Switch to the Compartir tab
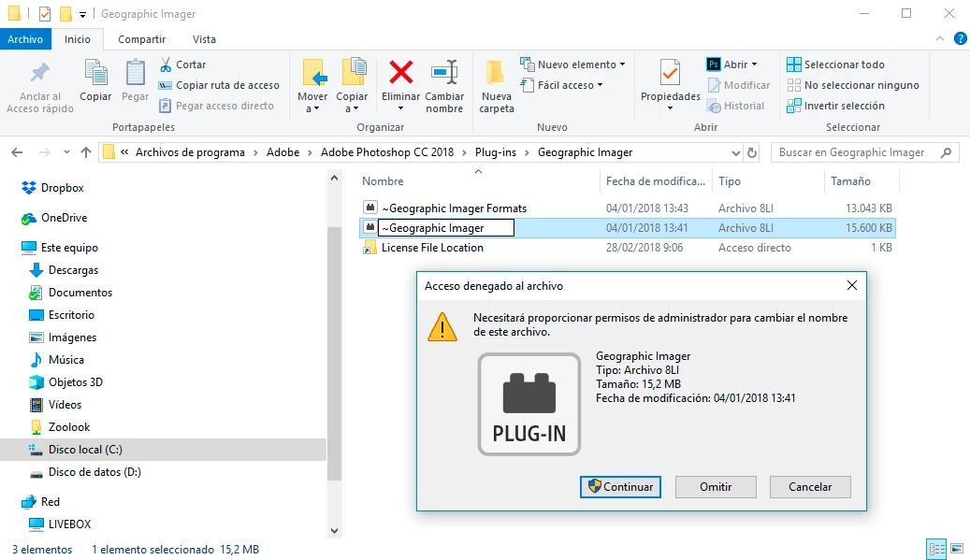This screenshot has height=560, width=970. pos(141,39)
